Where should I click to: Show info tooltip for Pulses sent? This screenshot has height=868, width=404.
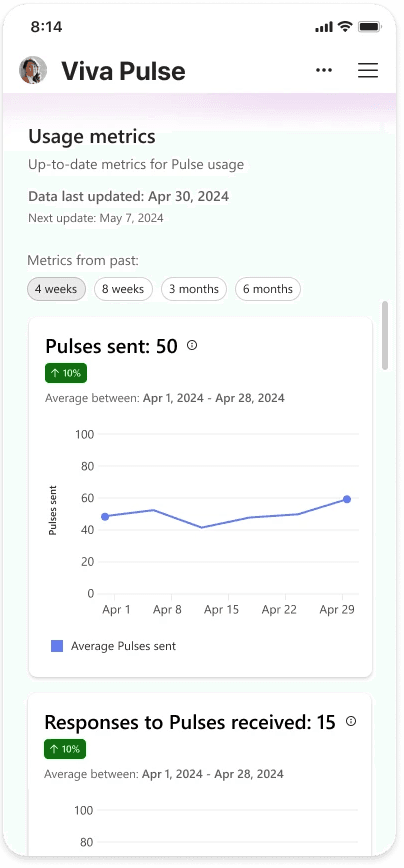[x=192, y=345]
